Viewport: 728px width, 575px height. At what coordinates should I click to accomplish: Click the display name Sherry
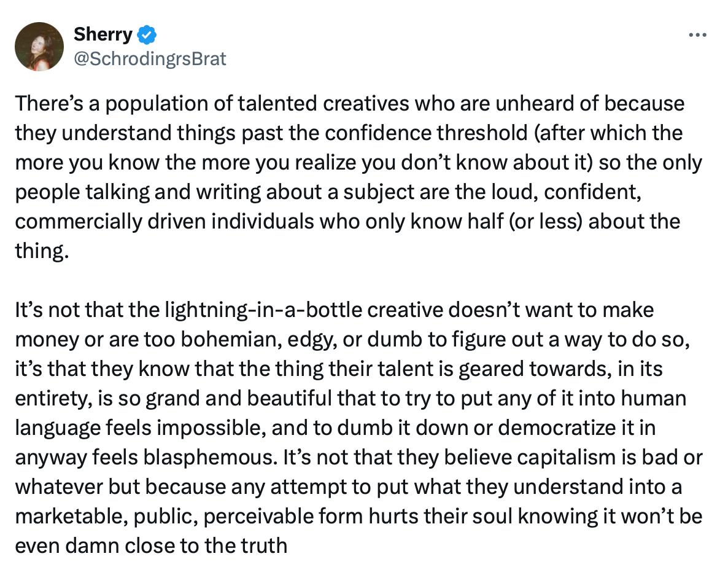coord(103,35)
